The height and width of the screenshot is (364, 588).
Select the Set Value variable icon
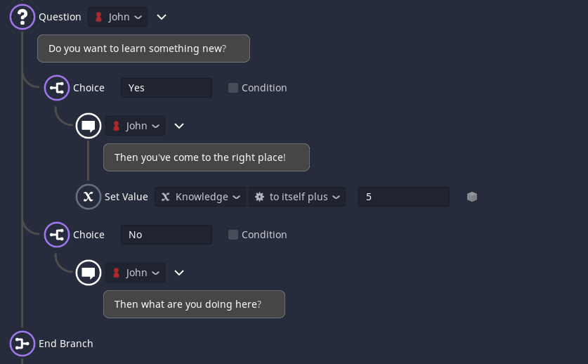89,197
